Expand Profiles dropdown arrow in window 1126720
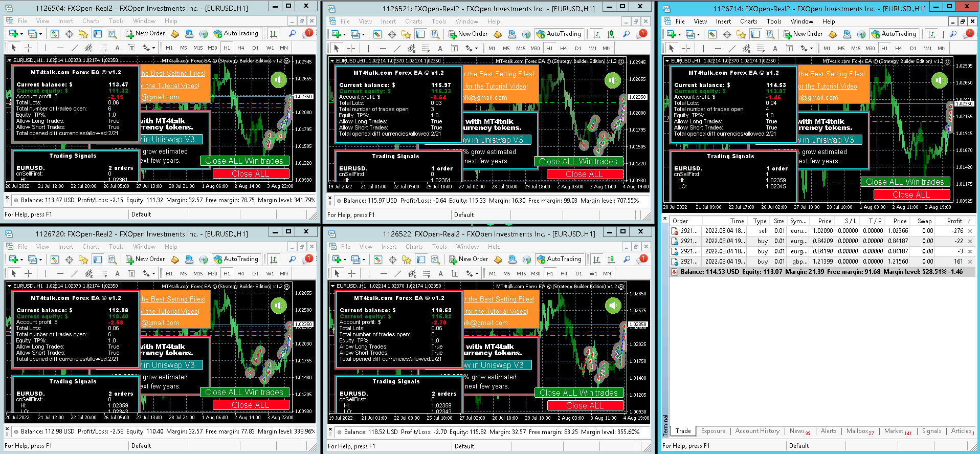Image resolution: width=980 pixels, height=454 pixels. (x=40, y=260)
